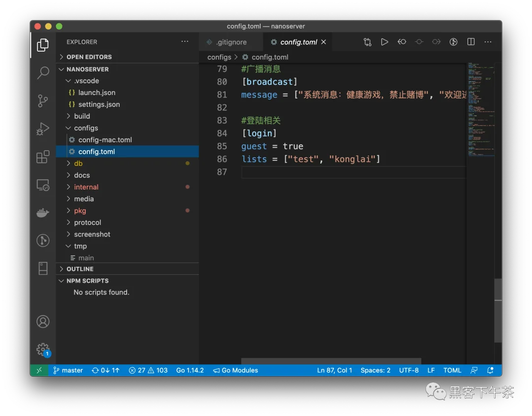Expand the OPEN EDITORS section
This screenshot has width=532, height=416.
tap(128, 57)
